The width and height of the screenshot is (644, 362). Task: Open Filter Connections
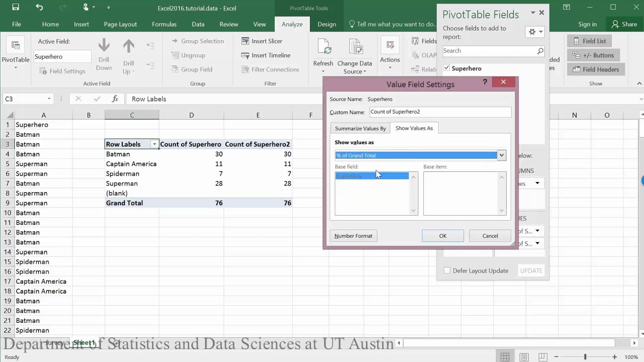(x=270, y=69)
